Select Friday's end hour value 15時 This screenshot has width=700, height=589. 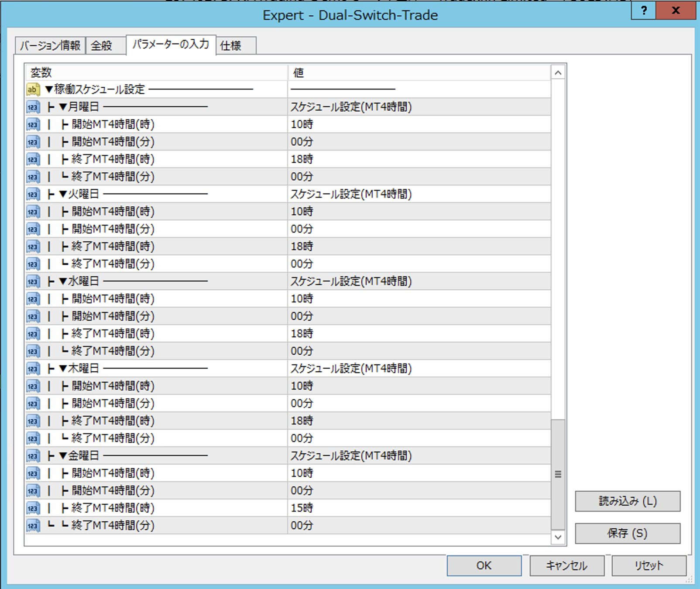[302, 508]
